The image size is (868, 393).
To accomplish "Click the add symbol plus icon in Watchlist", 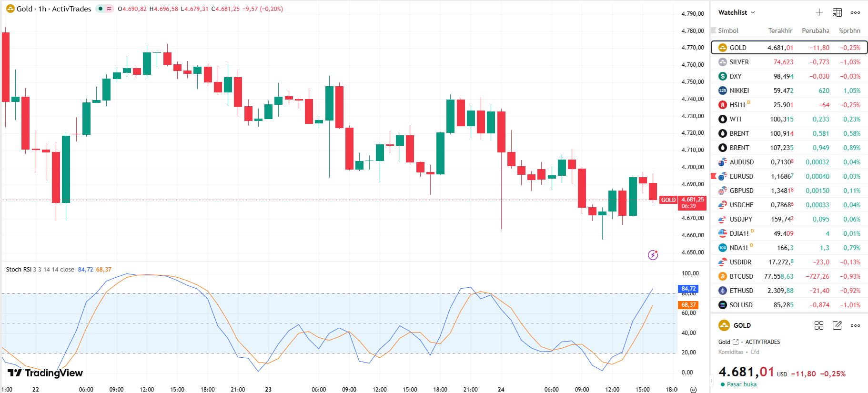I will click(819, 12).
